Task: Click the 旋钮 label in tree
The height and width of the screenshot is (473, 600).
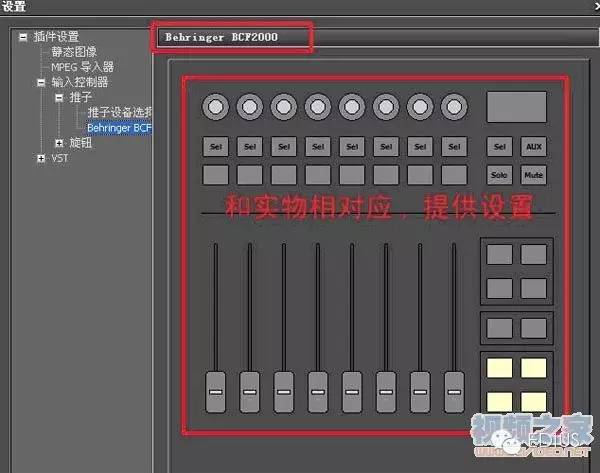Action: [x=81, y=143]
